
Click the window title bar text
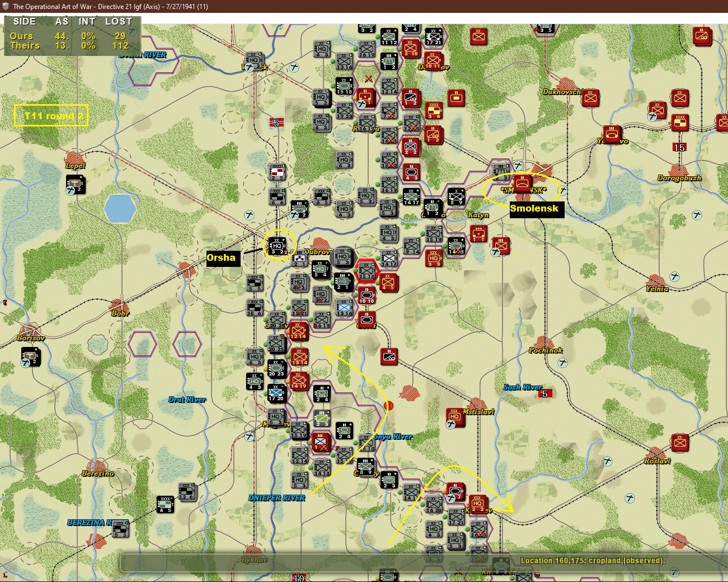click(x=110, y=7)
